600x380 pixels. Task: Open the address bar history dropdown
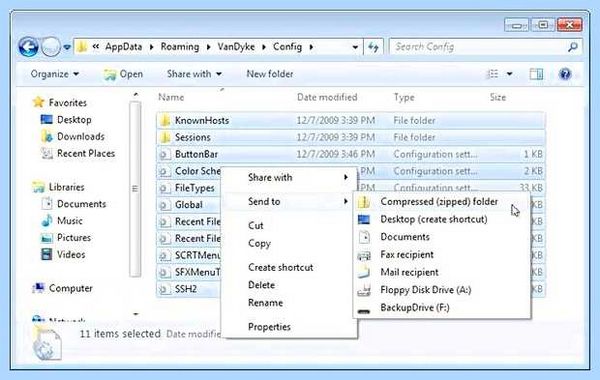click(x=355, y=47)
